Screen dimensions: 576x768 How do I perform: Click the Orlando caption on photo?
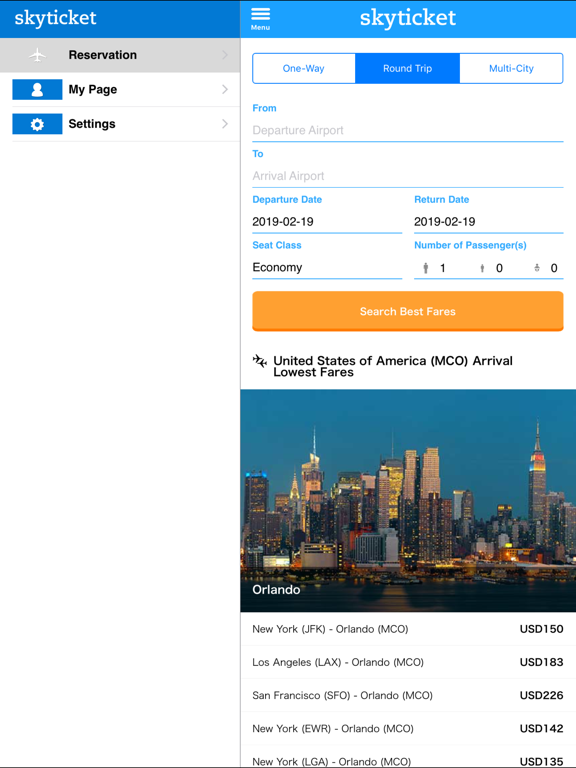pyautogui.click(x=276, y=590)
